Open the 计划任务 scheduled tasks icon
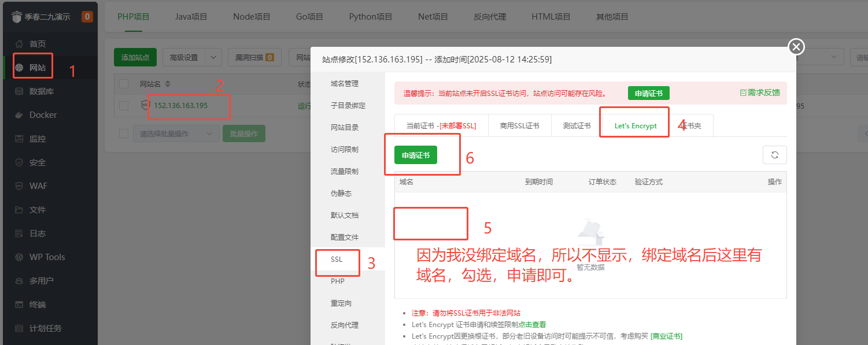This screenshot has height=345, width=868. tap(19, 328)
